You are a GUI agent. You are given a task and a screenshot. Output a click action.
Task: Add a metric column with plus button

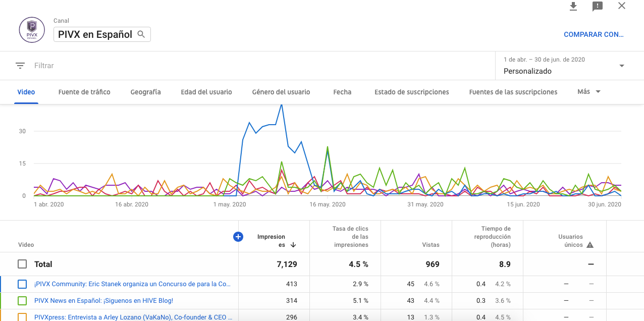tap(238, 236)
